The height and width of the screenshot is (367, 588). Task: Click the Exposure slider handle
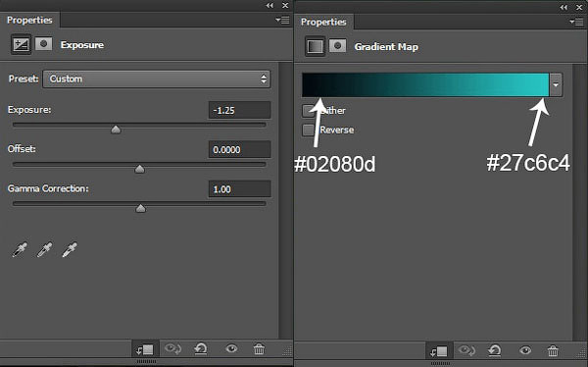[116, 130]
